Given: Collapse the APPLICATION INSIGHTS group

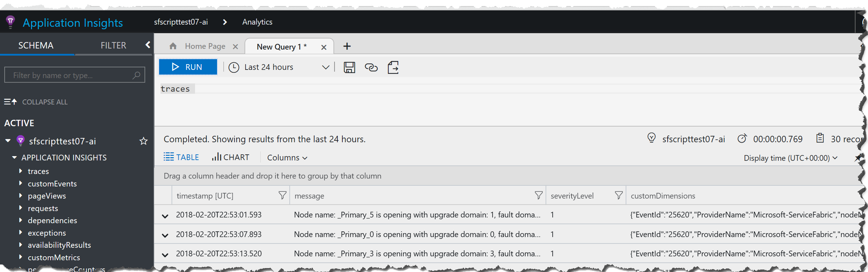Looking at the screenshot, I should pos(15,157).
